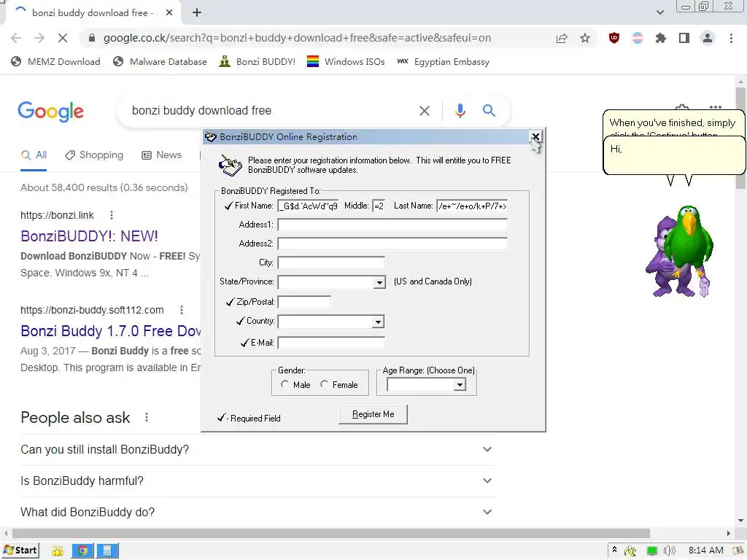Screen dimensions: 747x560
Task: Click First Name field
Action: click(309, 206)
